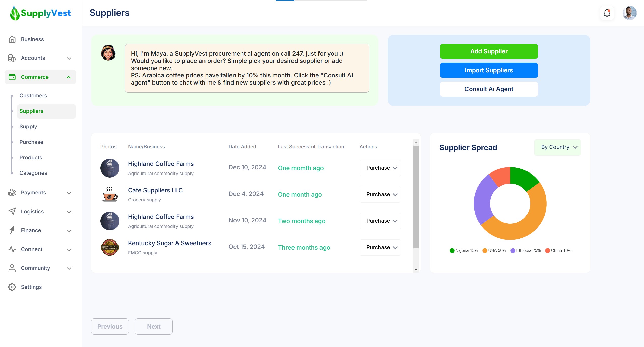Click the SupplyVest logo

(40, 13)
